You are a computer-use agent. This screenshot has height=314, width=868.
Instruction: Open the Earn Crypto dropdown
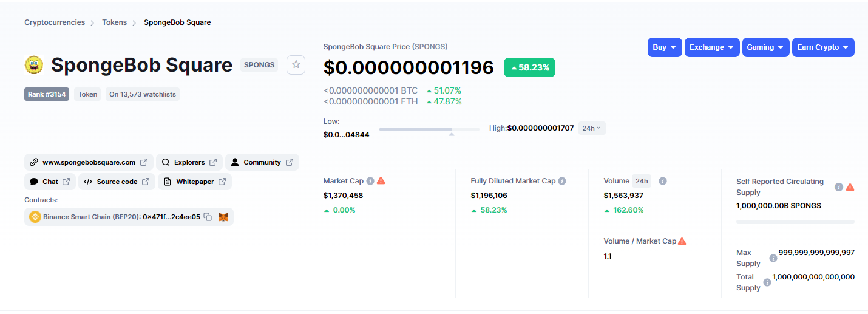[x=822, y=47]
